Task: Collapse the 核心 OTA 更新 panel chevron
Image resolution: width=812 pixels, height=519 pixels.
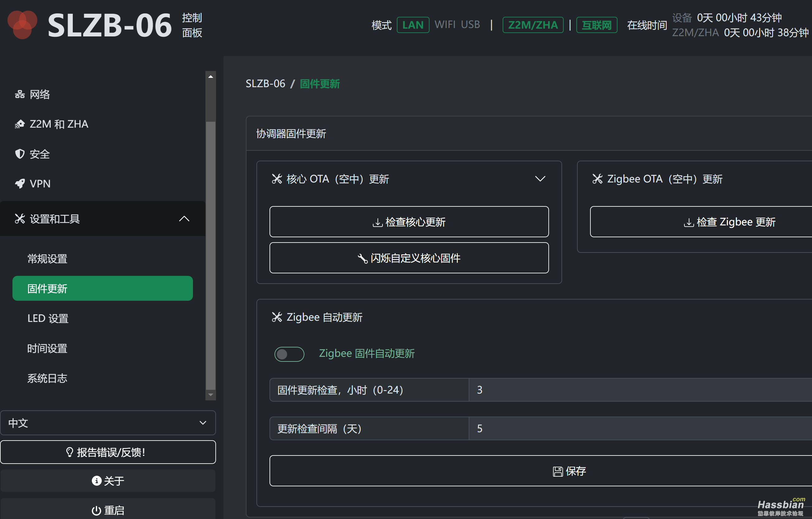Action: [x=540, y=179]
